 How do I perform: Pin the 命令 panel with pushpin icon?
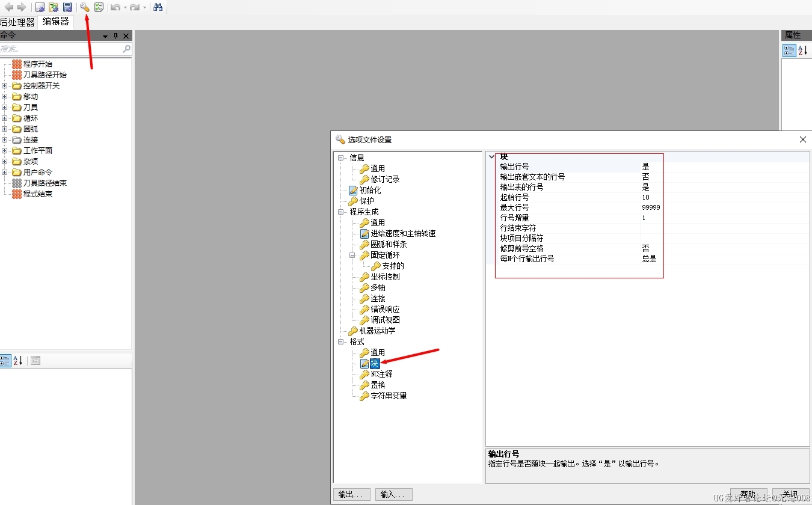coord(116,36)
